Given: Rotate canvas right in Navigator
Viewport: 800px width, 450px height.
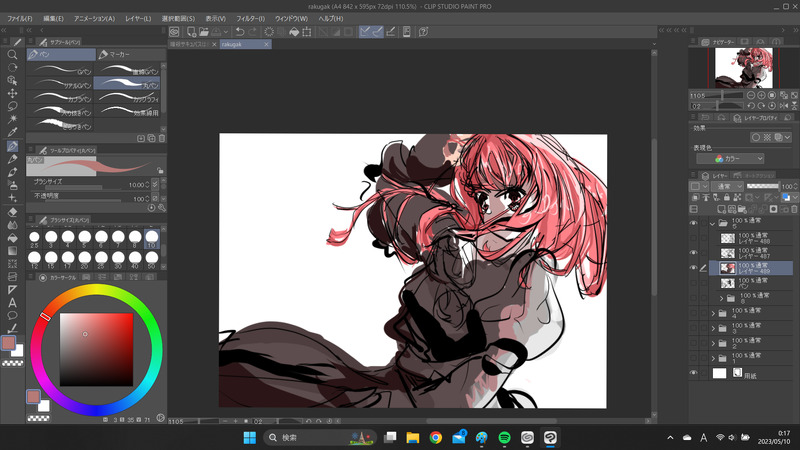Looking at the screenshot, I should pos(761,106).
